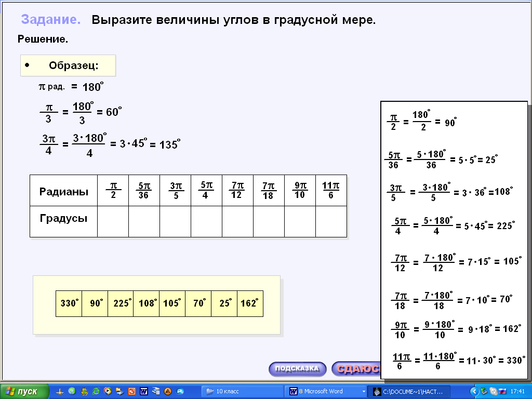The height and width of the screenshot is (399, 532).
Task: Click the Радианы row header cell
Action: pos(64,191)
